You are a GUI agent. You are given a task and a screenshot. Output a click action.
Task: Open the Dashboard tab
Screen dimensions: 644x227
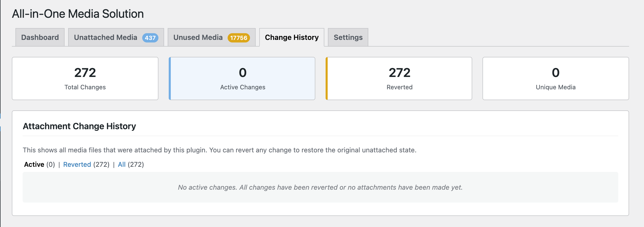coord(40,38)
